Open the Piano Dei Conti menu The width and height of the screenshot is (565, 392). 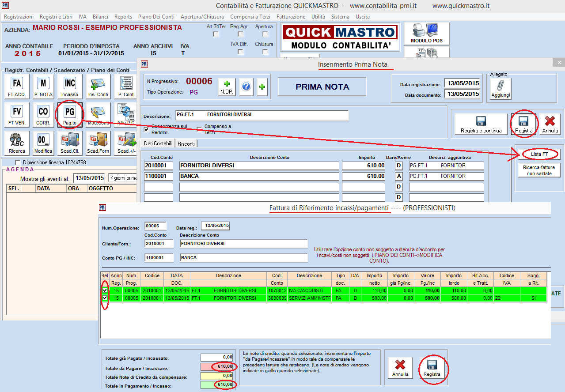click(x=156, y=16)
